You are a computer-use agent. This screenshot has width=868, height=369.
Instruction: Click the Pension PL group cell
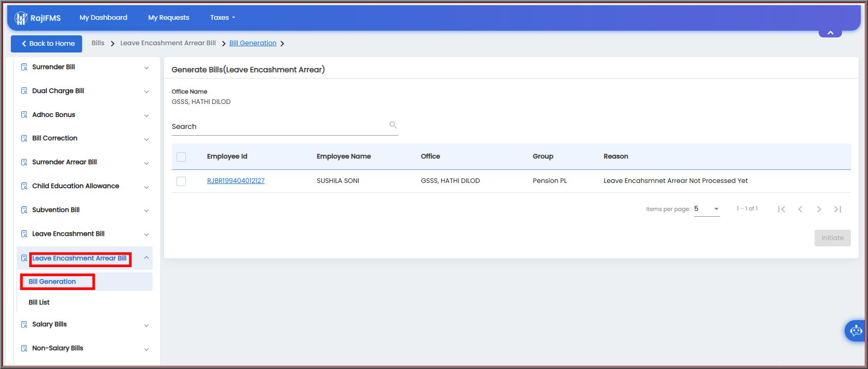coord(550,181)
